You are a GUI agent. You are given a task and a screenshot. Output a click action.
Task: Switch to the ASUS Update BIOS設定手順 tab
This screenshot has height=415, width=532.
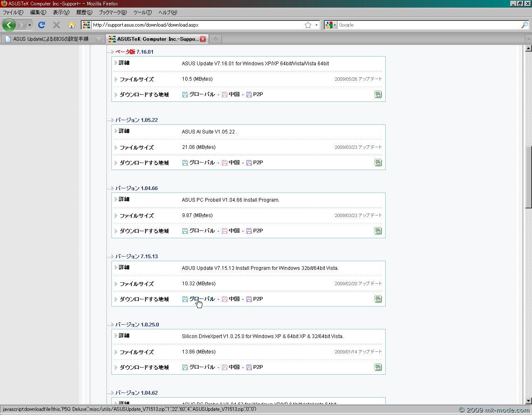pos(51,39)
